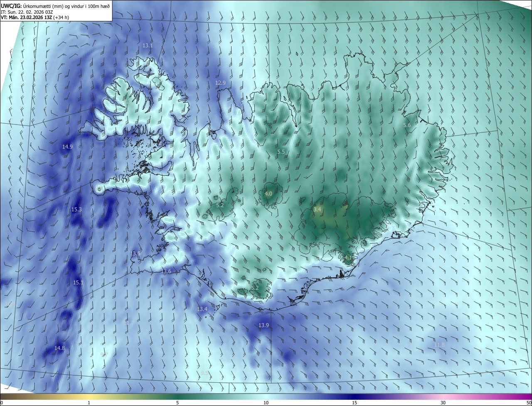Click the 0 tick on the colour scale

point(2,403)
